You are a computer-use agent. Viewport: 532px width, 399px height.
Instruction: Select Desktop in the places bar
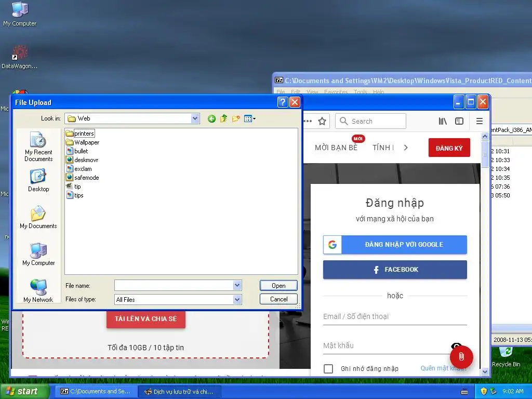pos(38,181)
